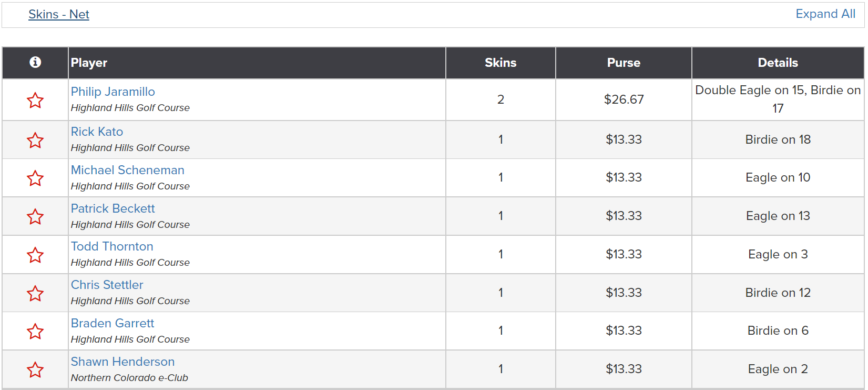The width and height of the screenshot is (868, 390).
Task: Open Shawn Henderson's profile link
Action: 123,362
